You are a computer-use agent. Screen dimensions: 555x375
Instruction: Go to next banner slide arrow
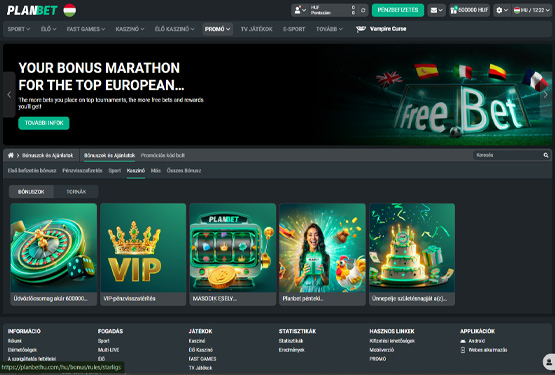coord(546,95)
